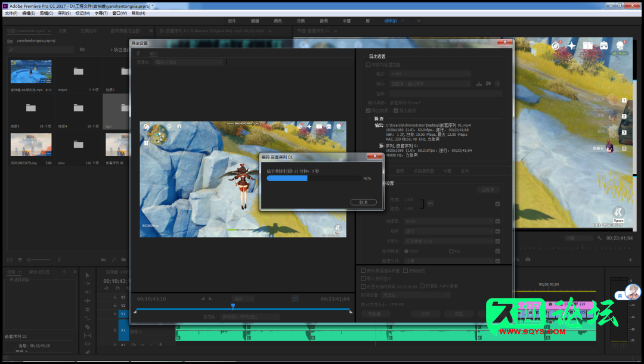
Task: Expand the 时间插值 dropdown
Action: 415,294
